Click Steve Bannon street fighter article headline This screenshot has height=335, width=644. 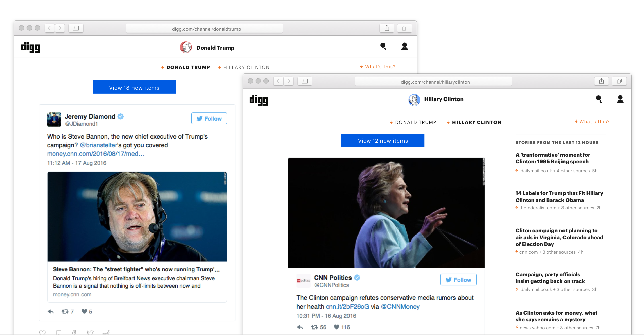(136, 269)
